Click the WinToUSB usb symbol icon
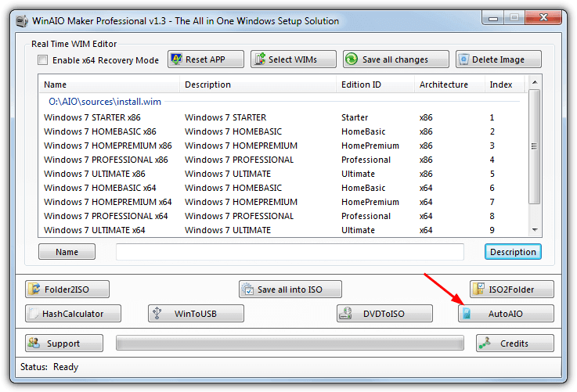This screenshot has width=577, height=392. (157, 313)
